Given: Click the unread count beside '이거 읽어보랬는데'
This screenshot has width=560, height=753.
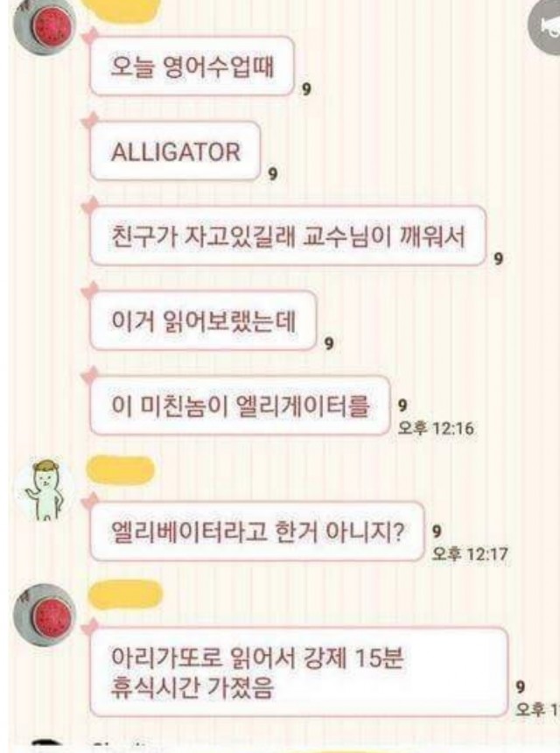Looking at the screenshot, I should (329, 344).
